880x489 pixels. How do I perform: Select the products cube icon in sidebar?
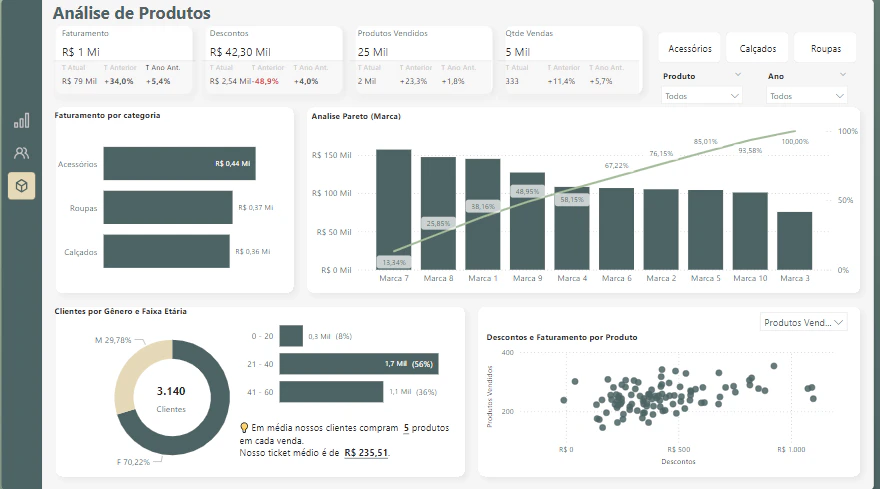(x=21, y=186)
